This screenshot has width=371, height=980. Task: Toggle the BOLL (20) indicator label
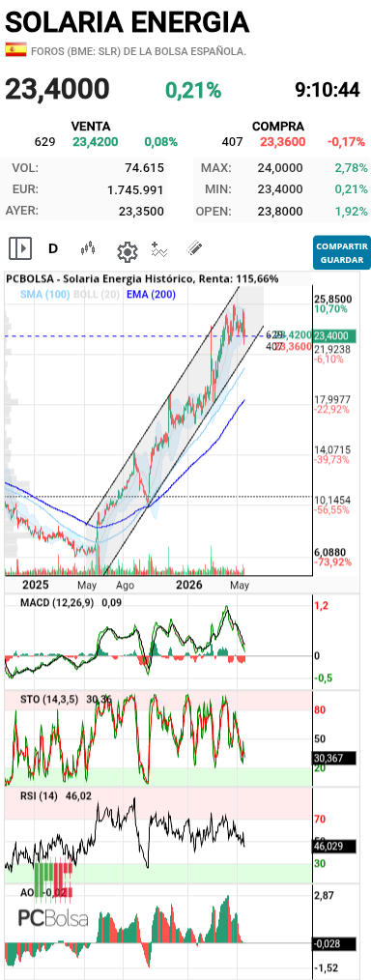click(97, 294)
